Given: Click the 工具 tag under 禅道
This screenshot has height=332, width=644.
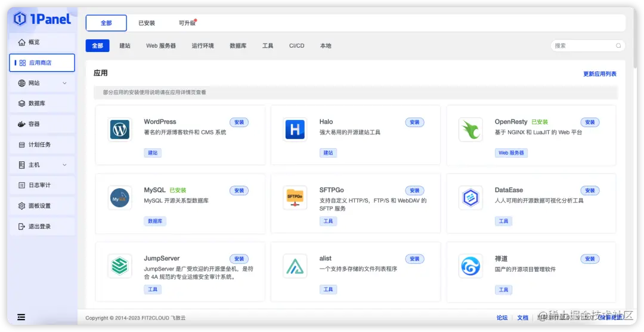Looking at the screenshot, I should click(503, 289).
